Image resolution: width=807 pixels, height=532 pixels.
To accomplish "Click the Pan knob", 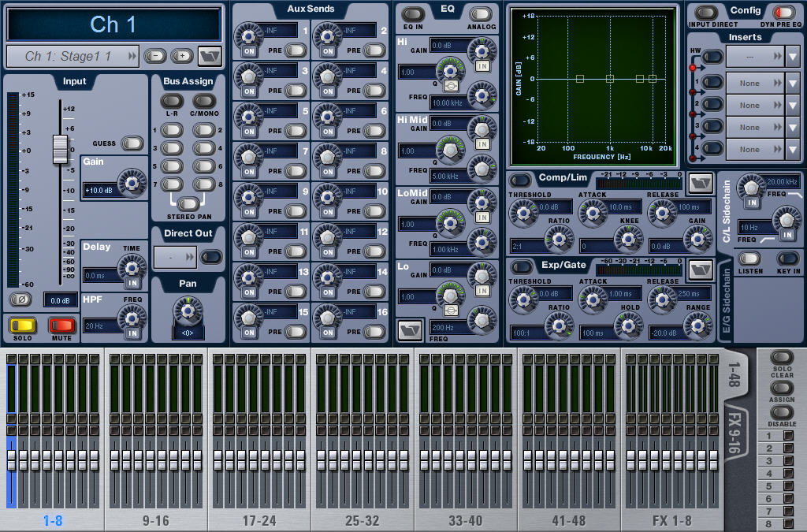I will 188,311.
